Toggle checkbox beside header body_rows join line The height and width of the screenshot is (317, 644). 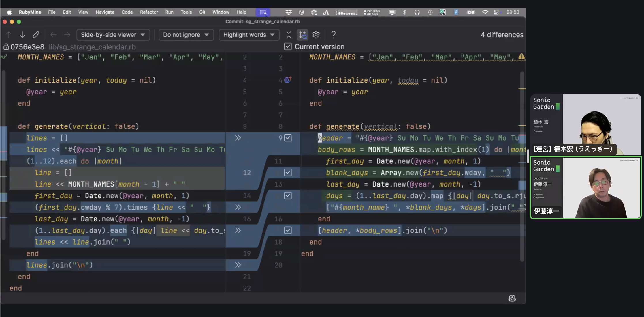[288, 230]
